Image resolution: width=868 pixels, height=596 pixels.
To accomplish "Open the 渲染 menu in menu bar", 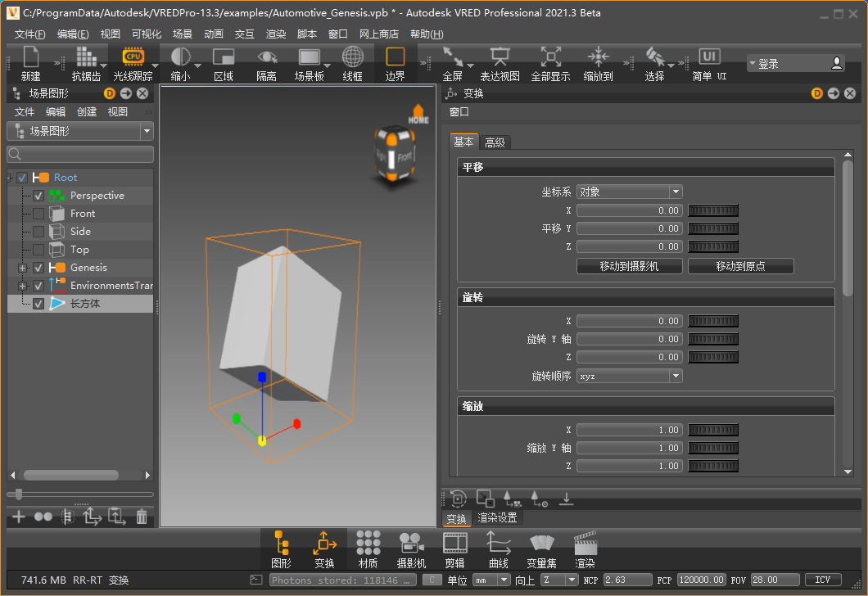I will (x=276, y=34).
